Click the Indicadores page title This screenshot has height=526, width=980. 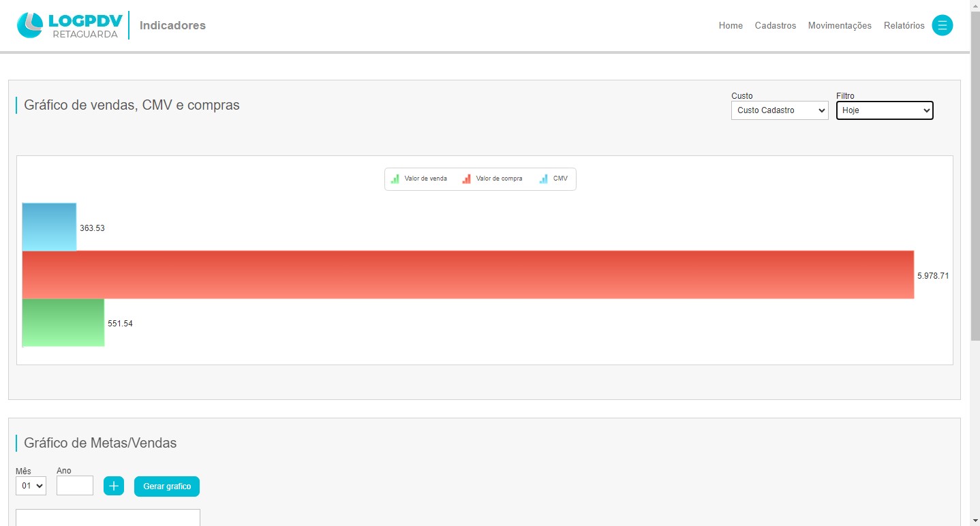click(x=172, y=26)
